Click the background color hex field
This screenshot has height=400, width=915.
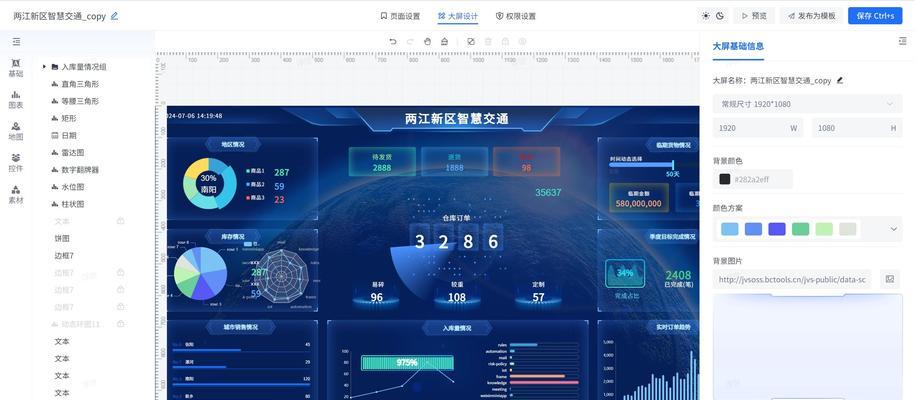pos(753,179)
